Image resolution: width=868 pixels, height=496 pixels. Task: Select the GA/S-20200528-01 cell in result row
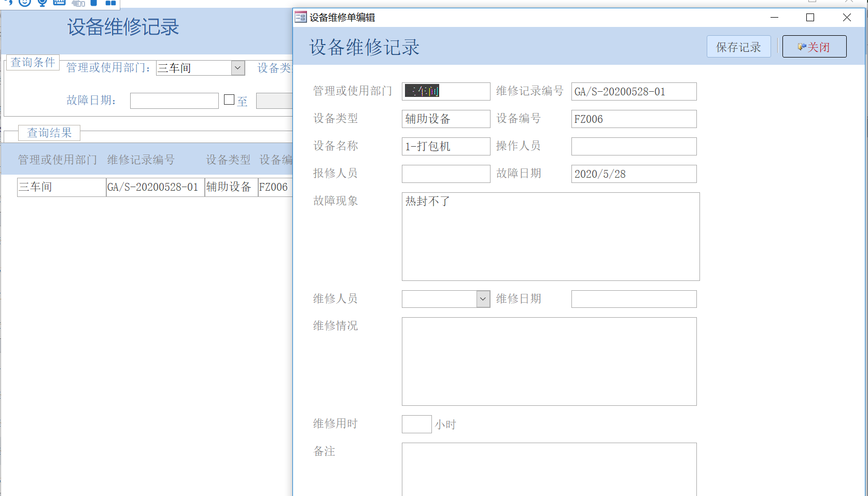pyautogui.click(x=155, y=187)
